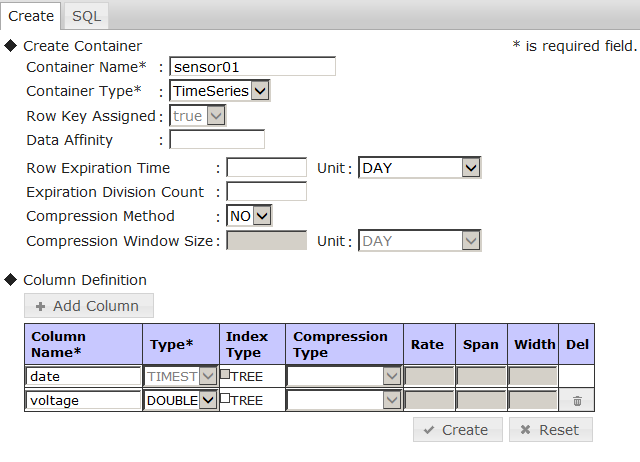
Task: Click the Reset button
Action: [x=550, y=430]
